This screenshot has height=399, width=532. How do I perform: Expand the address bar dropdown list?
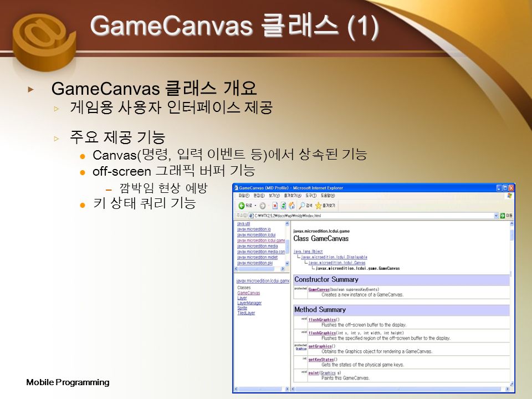[496, 216]
